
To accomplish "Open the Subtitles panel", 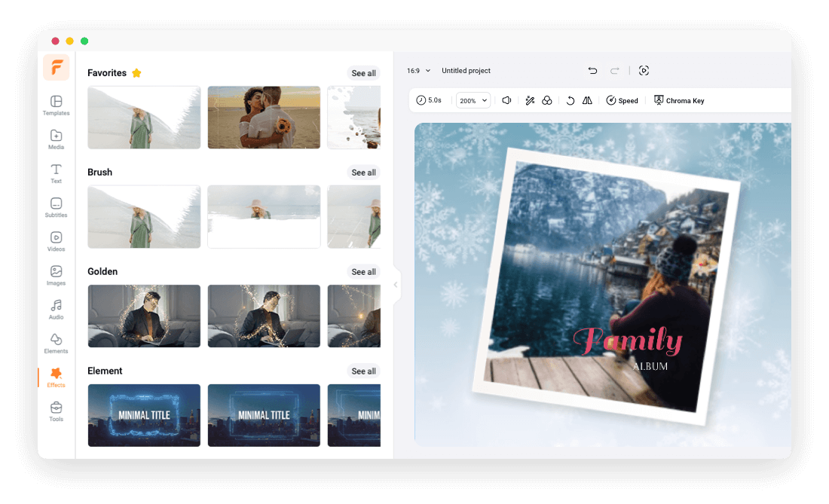I will [56, 208].
